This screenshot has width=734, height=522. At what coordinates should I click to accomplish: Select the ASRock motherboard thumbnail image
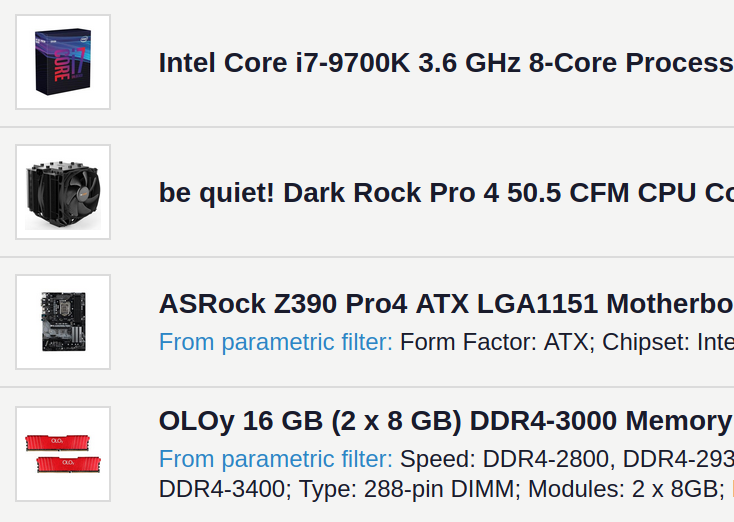63,322
